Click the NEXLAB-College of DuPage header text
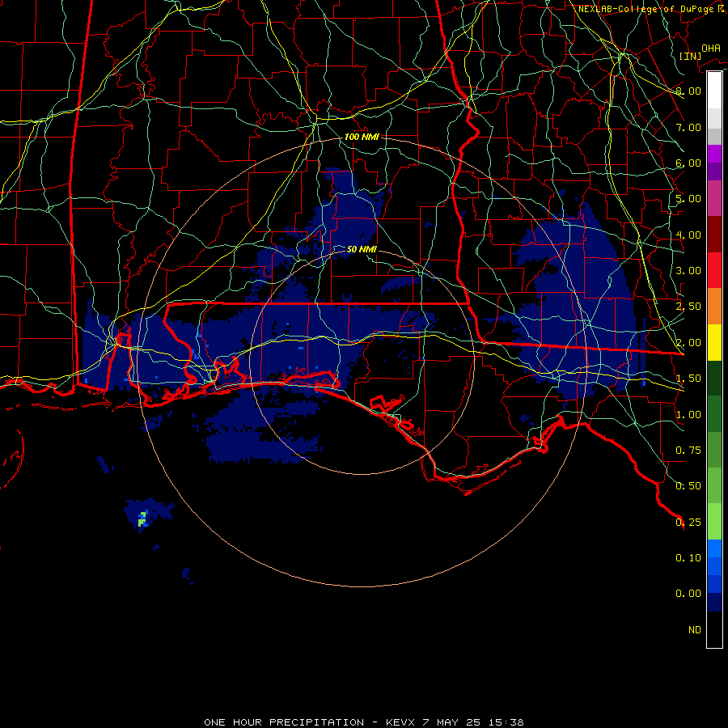The height and width of the screenshot is (728, 728). [651, 9]
